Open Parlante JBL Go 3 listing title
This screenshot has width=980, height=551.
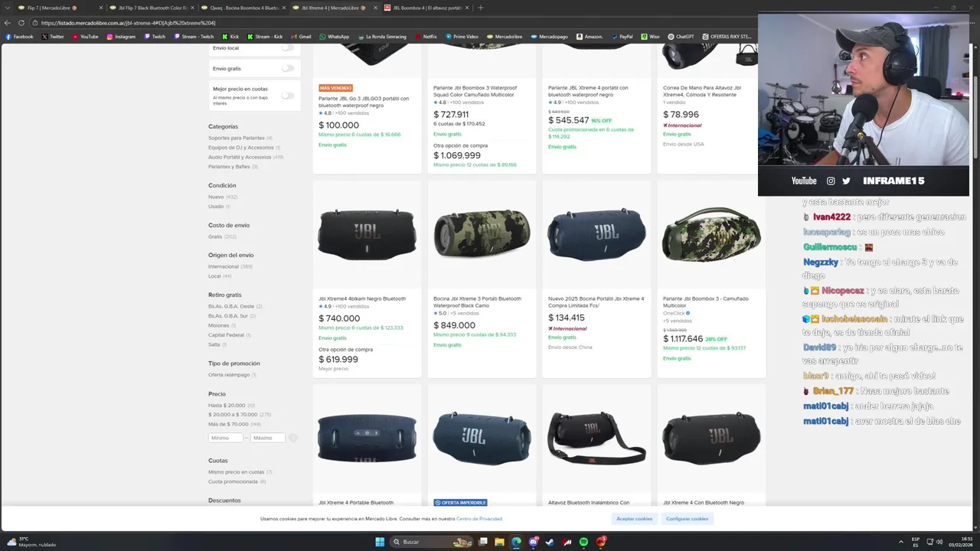pyautogui.click(x=364, y=101)
